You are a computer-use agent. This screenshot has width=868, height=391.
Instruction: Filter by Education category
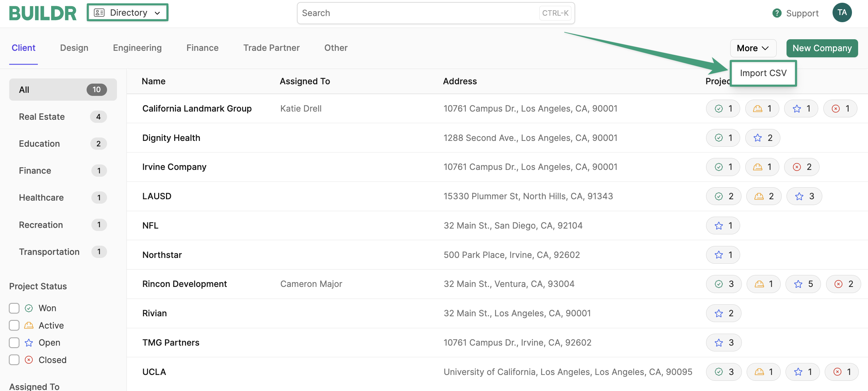pyautogui.click(x=63, y=144)
